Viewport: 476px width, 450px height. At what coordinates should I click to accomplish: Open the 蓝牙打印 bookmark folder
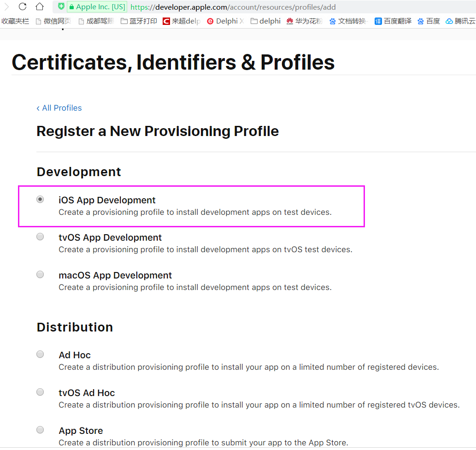tap(139, 21)
